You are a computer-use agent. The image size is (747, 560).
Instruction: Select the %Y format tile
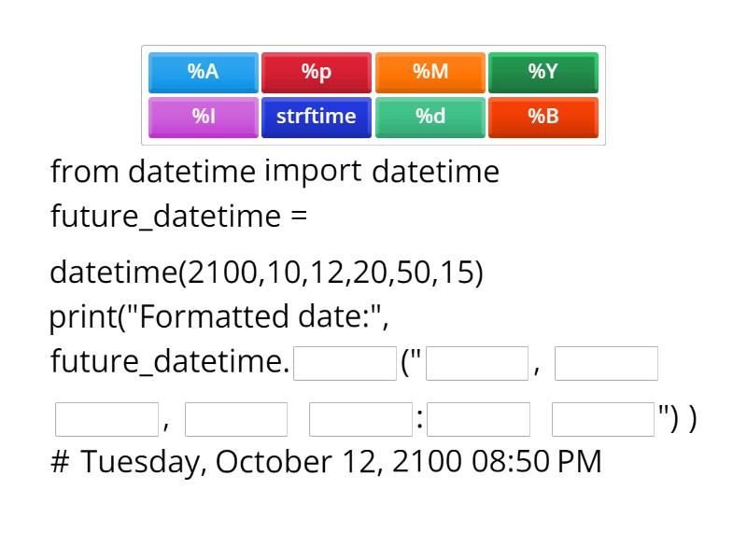pos(544,72)
